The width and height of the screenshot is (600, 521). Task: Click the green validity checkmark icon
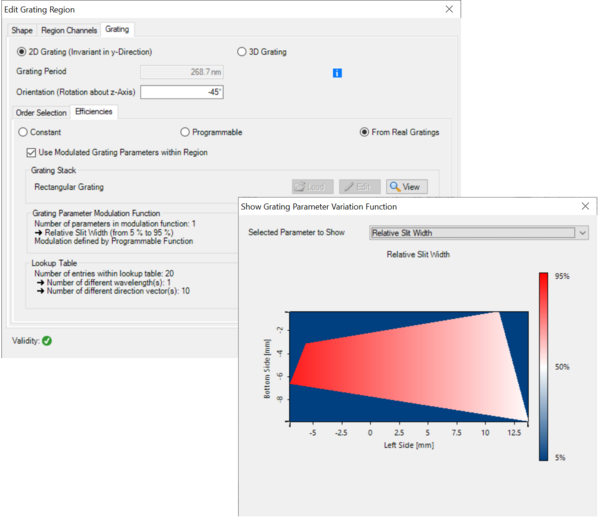(x=47, y=341)
